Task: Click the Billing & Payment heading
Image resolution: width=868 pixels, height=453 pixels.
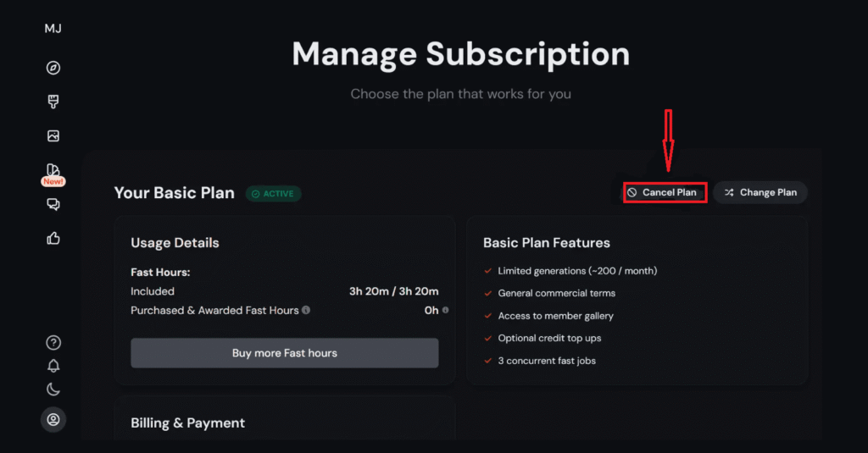Action: point(187,423)
